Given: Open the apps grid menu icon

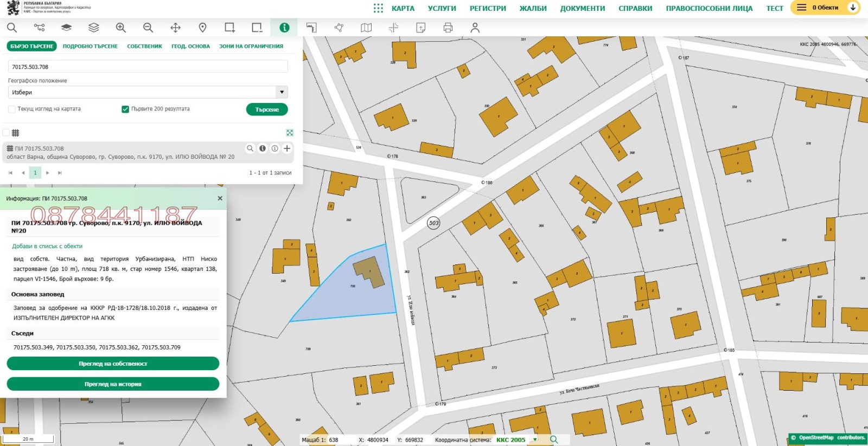Looking at the screenshot, I should coord(378,8).
